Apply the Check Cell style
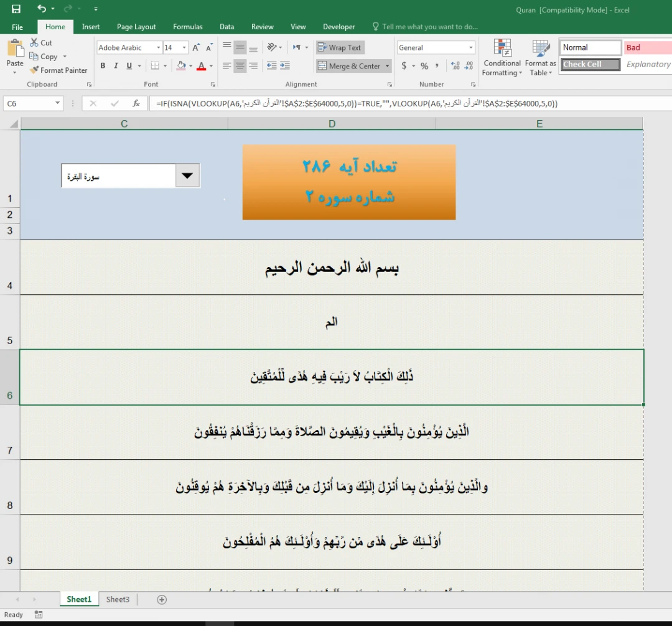Image resolution: width=672 pixels, height=626 pixels. coord(589,64)
